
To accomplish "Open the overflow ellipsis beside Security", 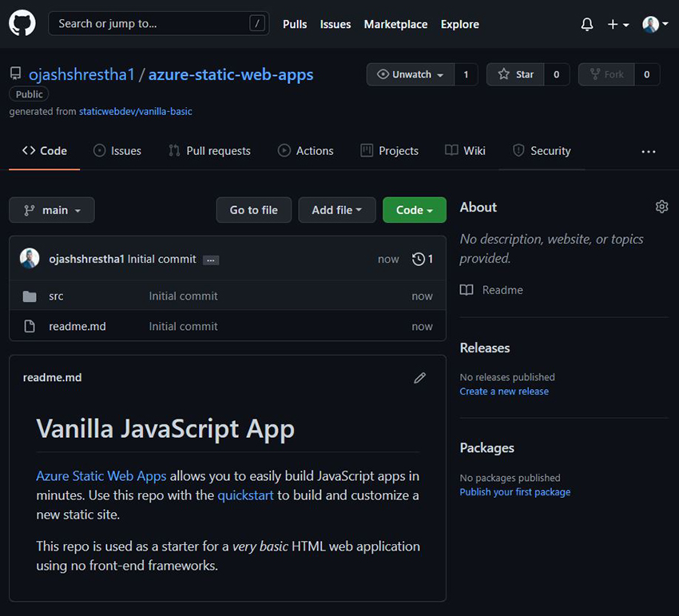I will [649, 151].
